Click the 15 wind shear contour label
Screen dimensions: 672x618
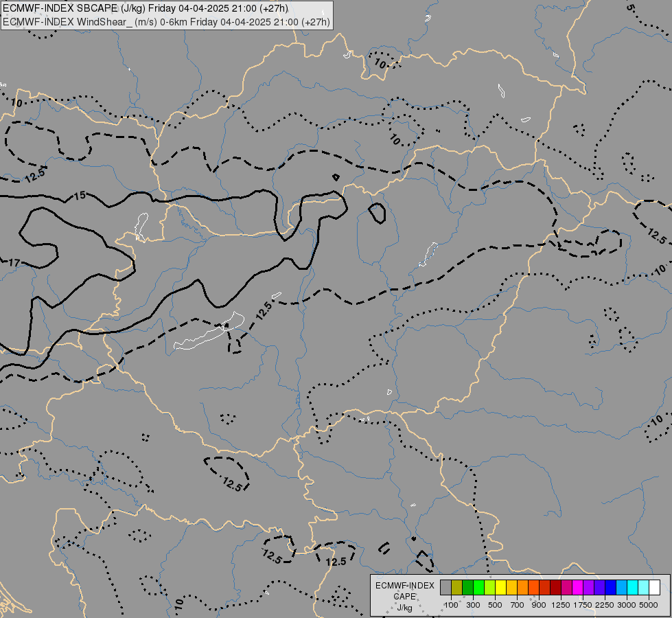click(80, 196)
